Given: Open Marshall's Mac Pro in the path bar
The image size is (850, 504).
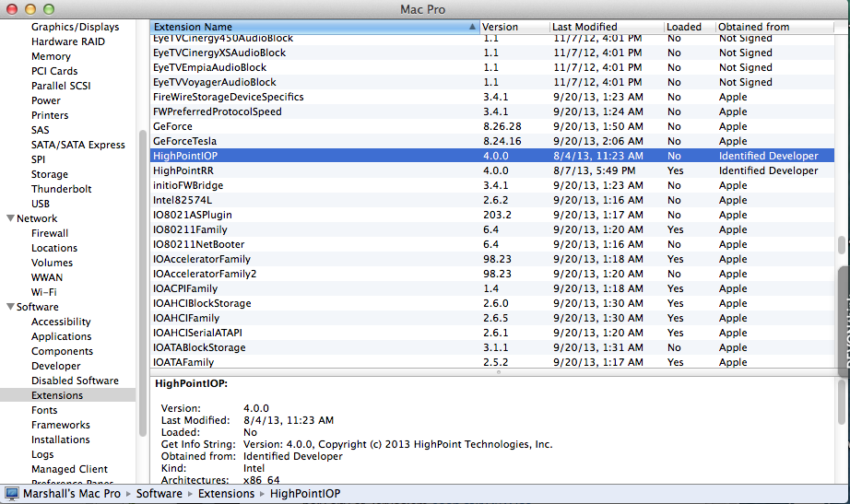Looking at the screenshot, I should tap(72, 494).
